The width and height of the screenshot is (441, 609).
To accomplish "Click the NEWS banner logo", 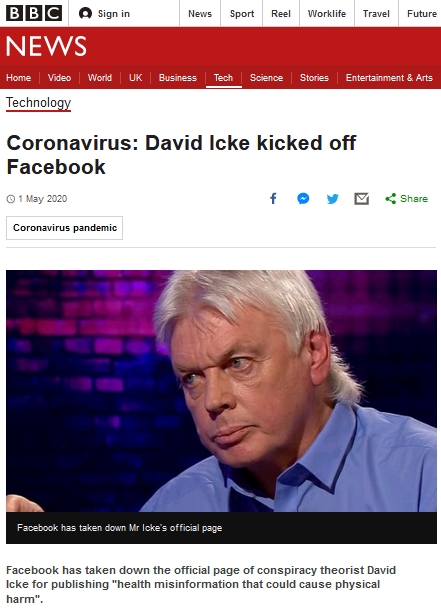I will click(x=46, y=46).
